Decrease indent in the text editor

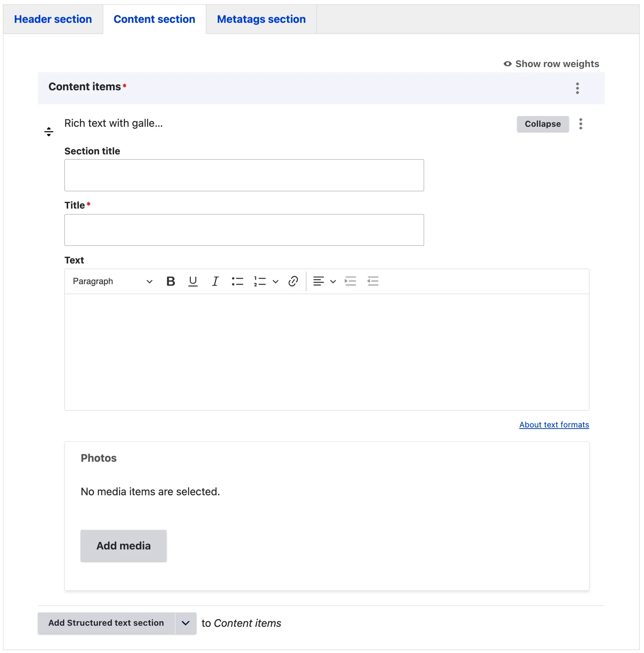click(x=373, y=282)
